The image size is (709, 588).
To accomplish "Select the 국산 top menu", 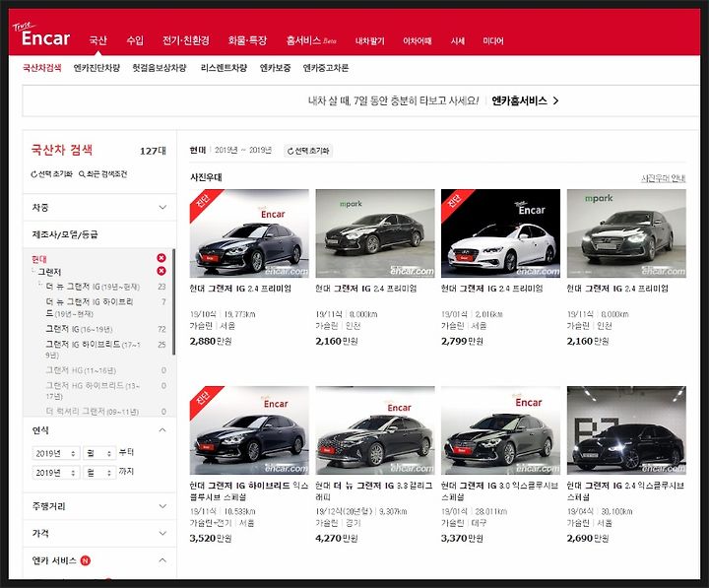I will pyautogui.click(x=97, y=40).
